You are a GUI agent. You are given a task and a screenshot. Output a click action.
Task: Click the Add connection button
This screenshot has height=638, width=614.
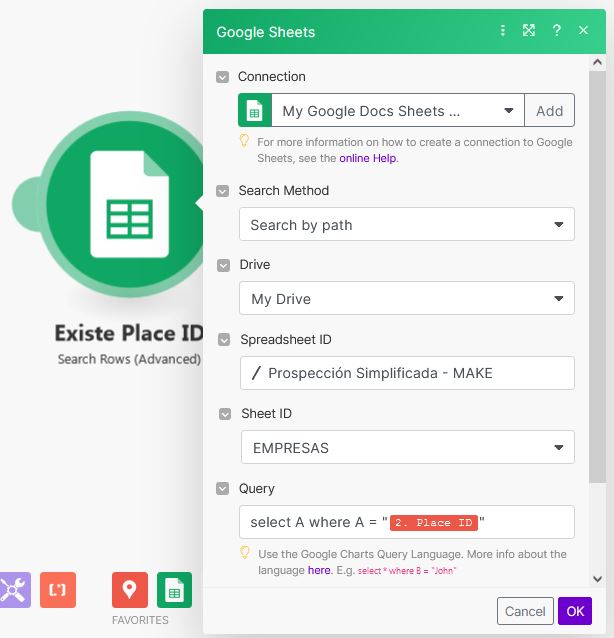(549, 111)
